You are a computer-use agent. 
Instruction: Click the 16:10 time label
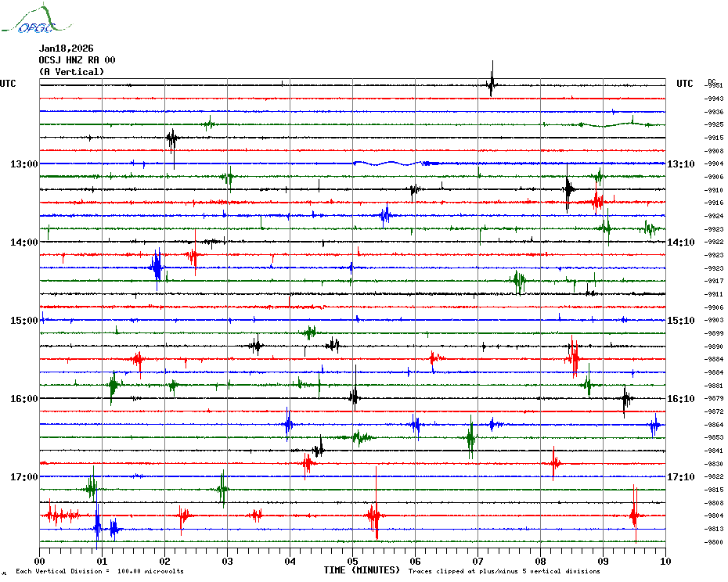(x=681, y=399)
